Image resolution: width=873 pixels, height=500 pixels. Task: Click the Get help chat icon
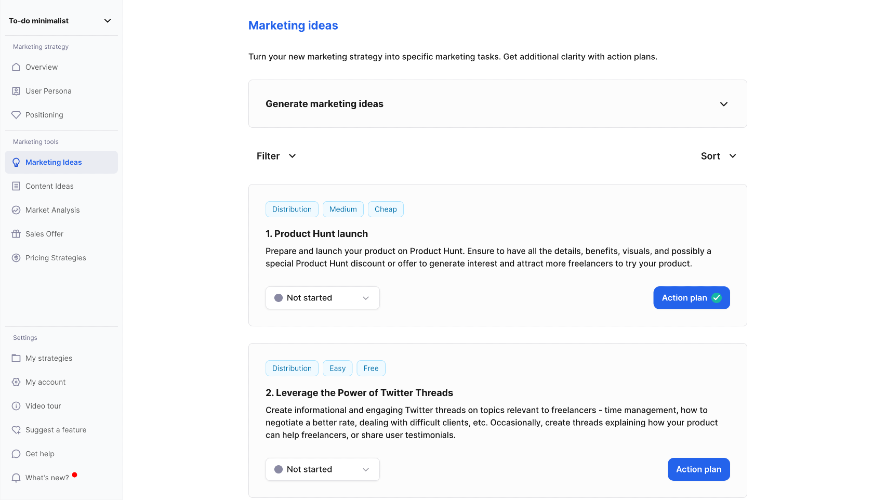click(x=16, y=454)
